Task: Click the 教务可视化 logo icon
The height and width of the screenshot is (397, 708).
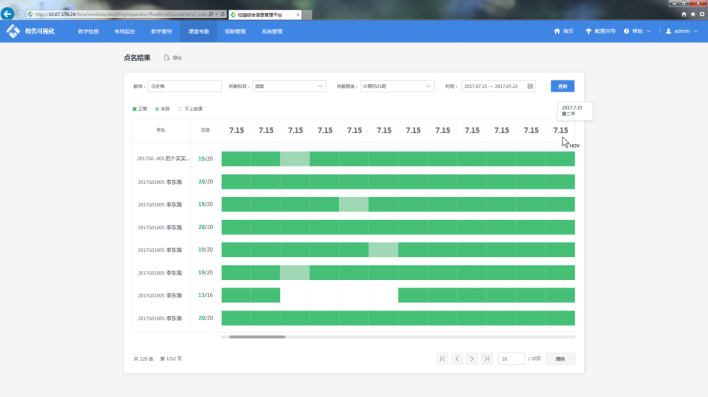Action: click(x=13, y=31)
